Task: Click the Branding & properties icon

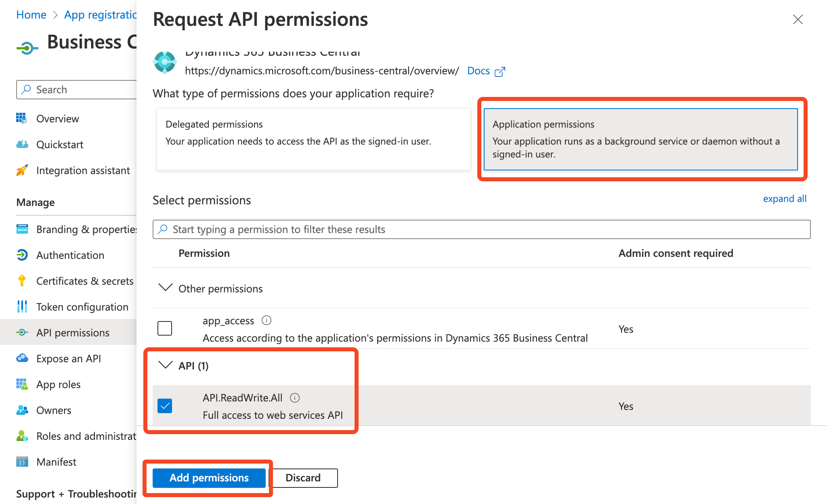Action: tap(22, 229)
